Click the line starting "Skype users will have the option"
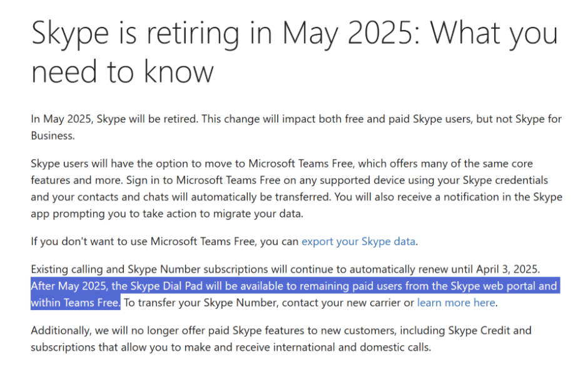588x375 pixels. pyautogui.click(x=281, y=164)
